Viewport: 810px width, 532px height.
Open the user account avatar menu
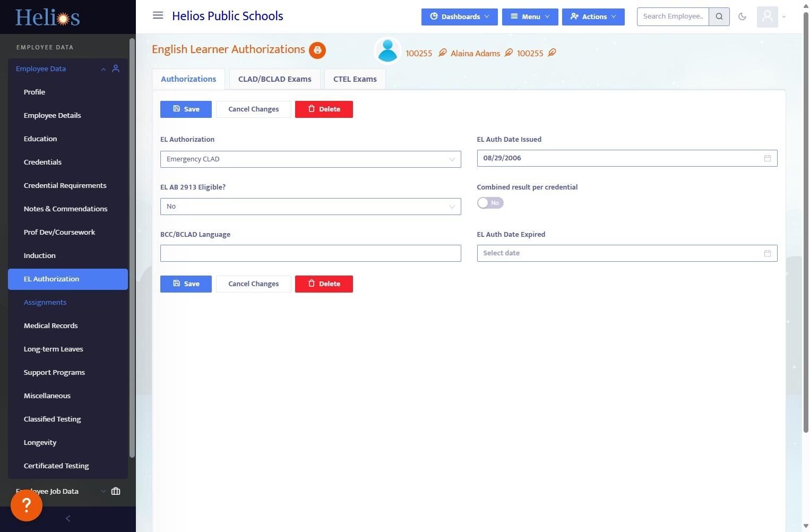pos(771,17)
